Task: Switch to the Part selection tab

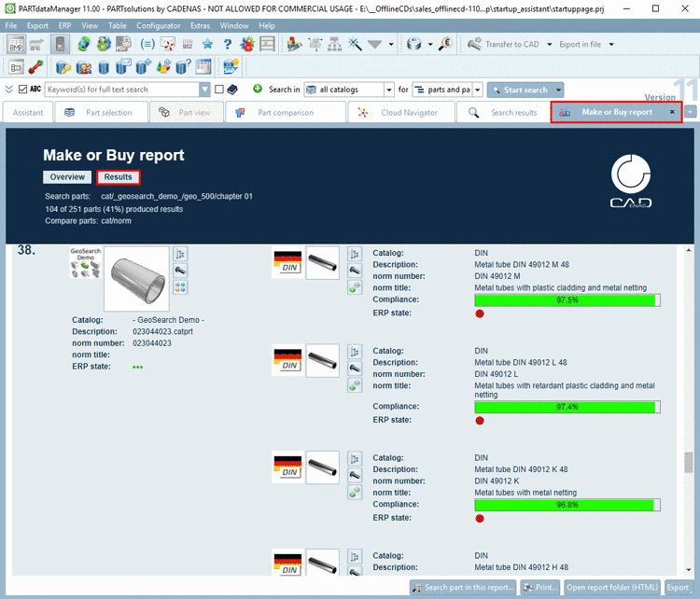Action: (x=102, y=113)
